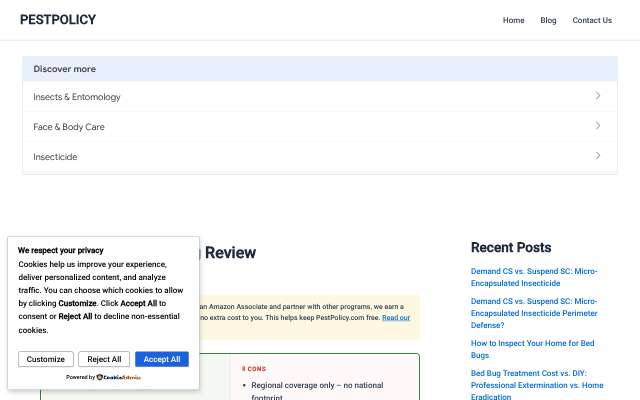This screenshot has width=640, height=400.
Task: Open the Contact Us page
Action: pyautogui.click(x=592, y=20)
